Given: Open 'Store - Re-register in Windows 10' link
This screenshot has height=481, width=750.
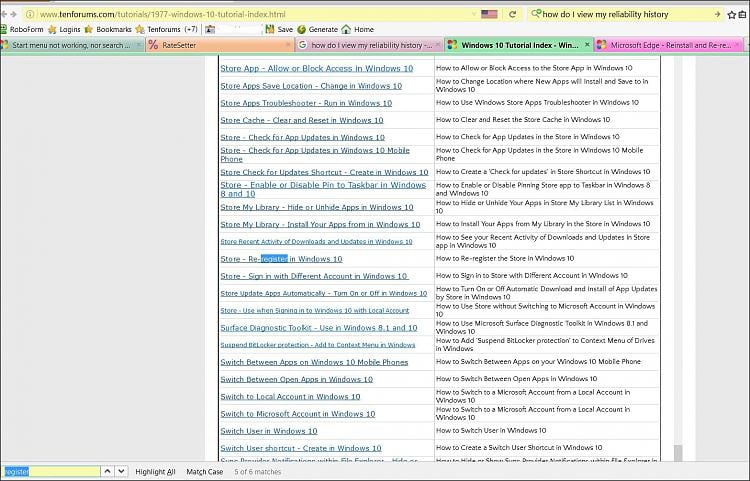Looking at the screenshot, I should tap(281, 259).
